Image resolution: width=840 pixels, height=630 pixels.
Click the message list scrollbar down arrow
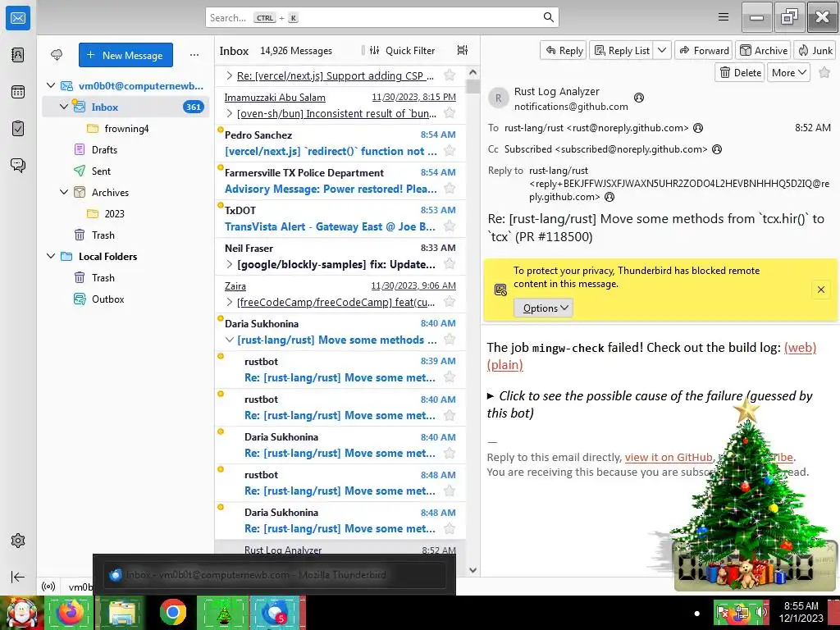pos(472,570)
